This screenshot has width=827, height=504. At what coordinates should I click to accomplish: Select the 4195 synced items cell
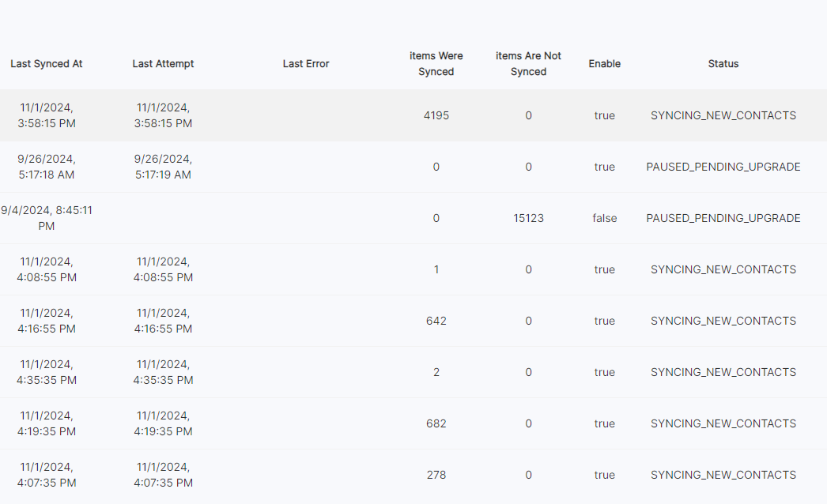click(436, 115)
